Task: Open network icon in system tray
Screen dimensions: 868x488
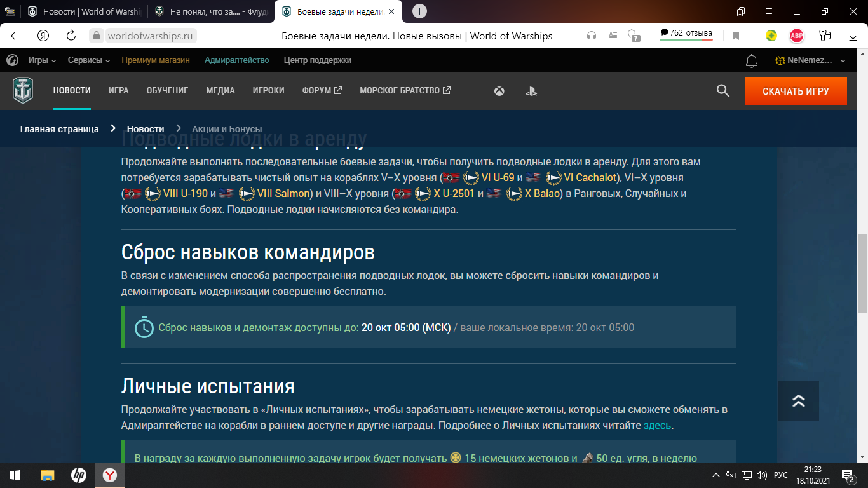Action: click(747, 475)
